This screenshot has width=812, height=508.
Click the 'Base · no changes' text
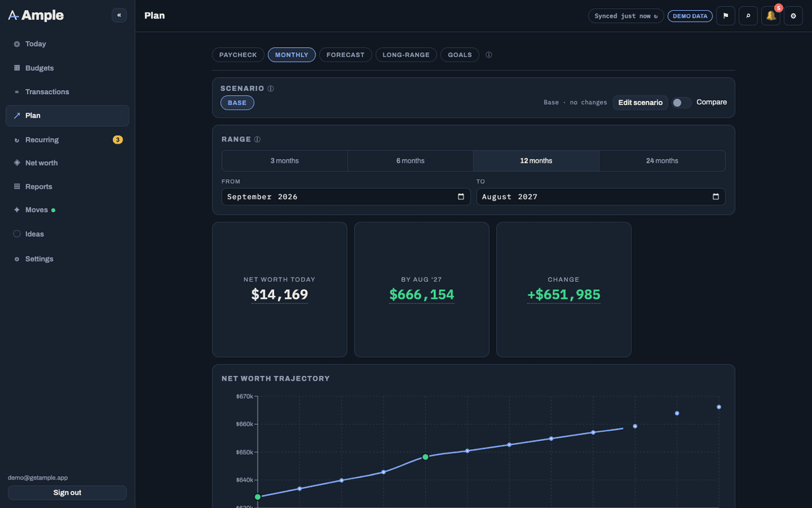coord(575,103)
